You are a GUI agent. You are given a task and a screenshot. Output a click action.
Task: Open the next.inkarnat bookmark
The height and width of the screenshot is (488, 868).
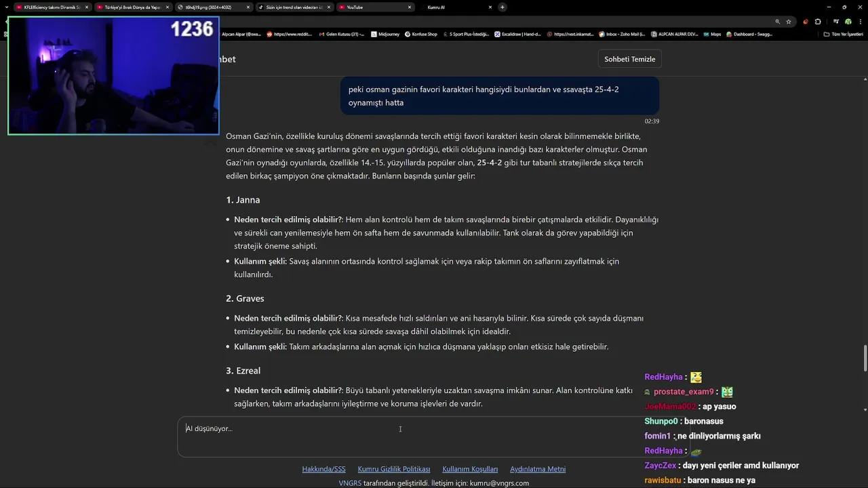coord(570,34)
